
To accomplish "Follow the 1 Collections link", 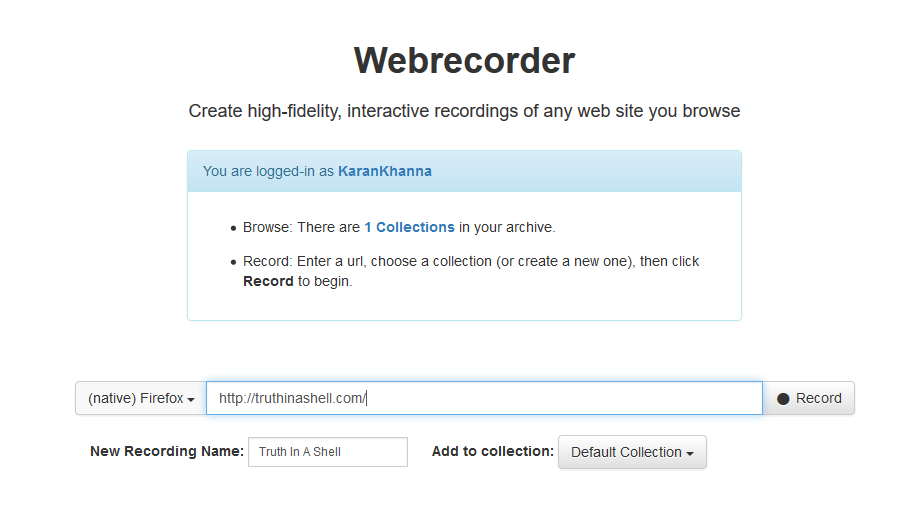I will click(409, 227).
